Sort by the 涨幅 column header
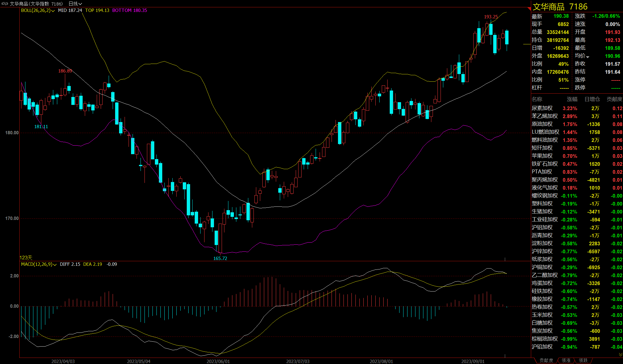 572,99
